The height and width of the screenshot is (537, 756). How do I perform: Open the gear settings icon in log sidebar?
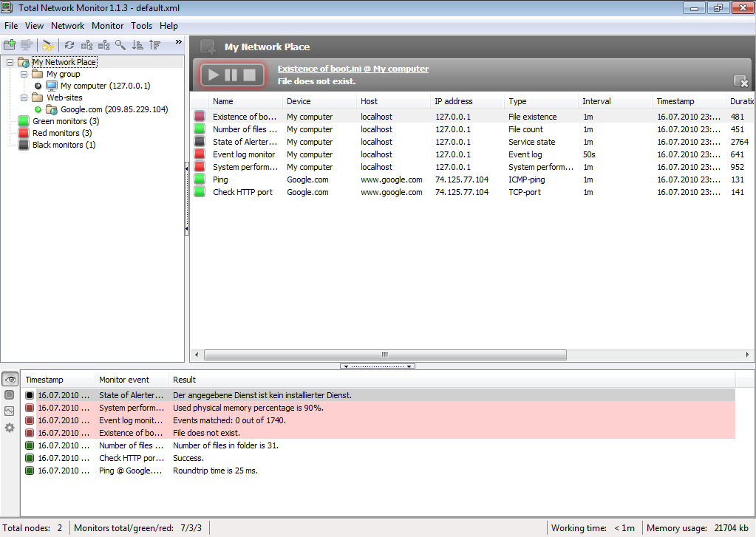coord(10,428)
